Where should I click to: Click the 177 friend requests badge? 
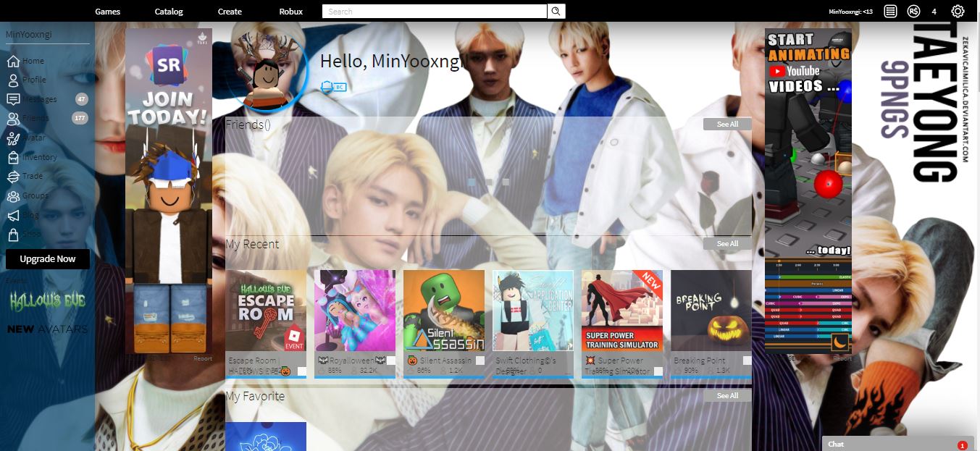80,118
